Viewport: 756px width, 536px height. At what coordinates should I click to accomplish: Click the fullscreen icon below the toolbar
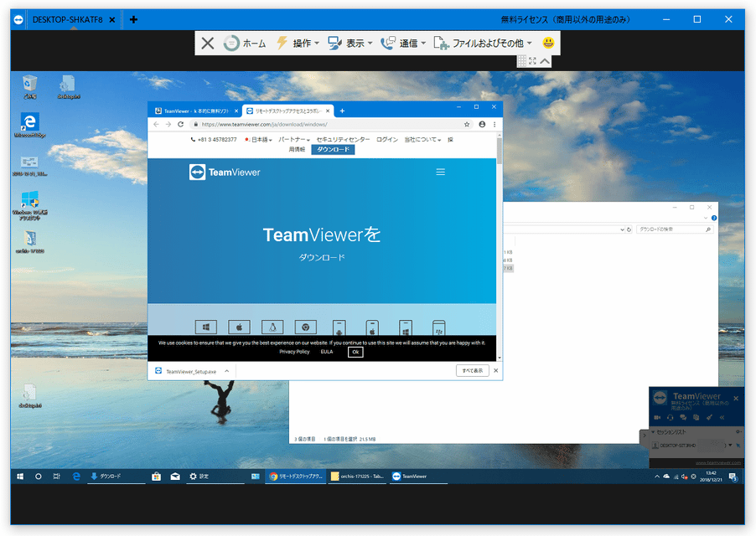tap(532, 61)
